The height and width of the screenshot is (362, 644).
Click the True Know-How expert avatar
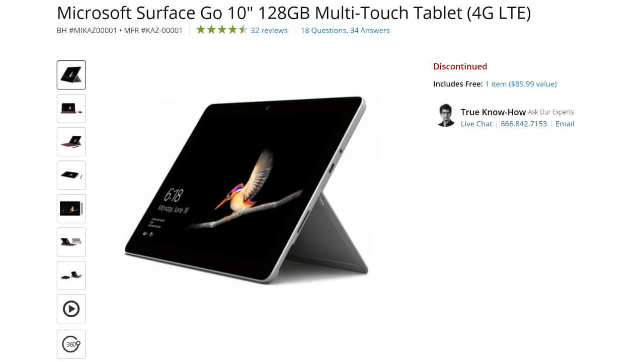click(446, 116)
